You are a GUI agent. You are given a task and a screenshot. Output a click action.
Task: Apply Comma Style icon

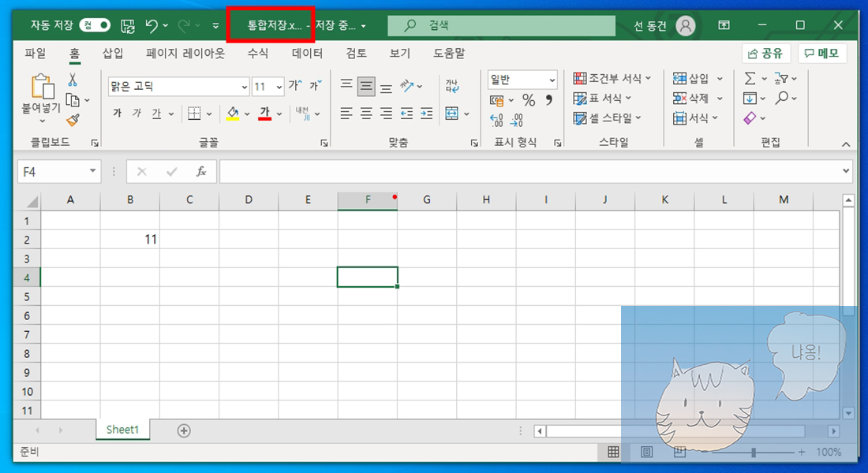pos(548,100)
